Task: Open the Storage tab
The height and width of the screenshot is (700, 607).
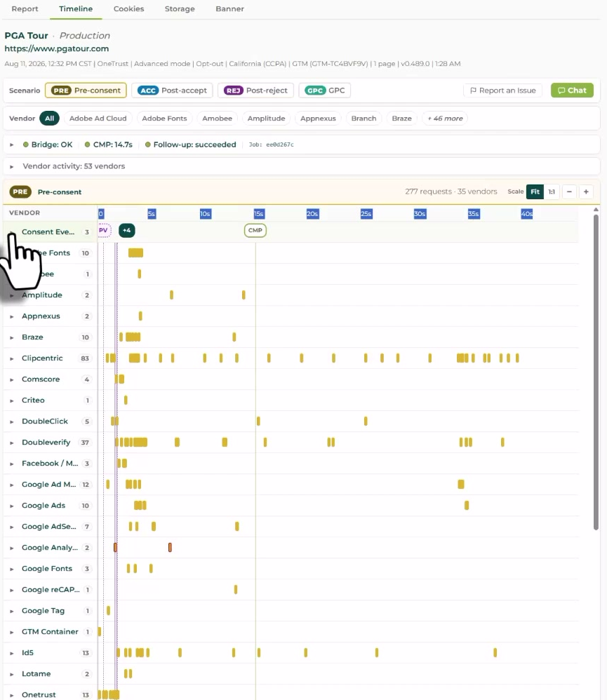Action: click(x=180, y=9)
